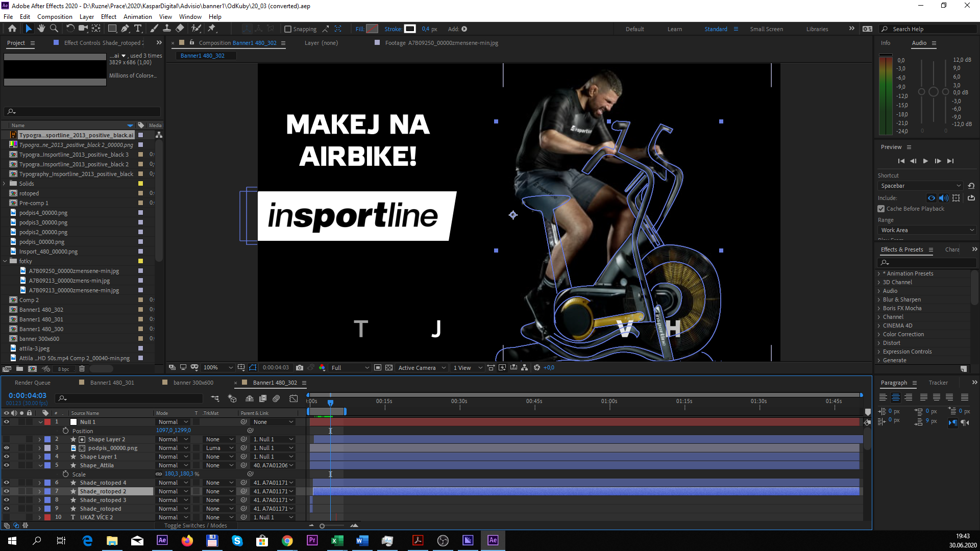
Task: Toggle Include Video eye in Preview panel
Action: pyautogui.click(x=932, y=198)
